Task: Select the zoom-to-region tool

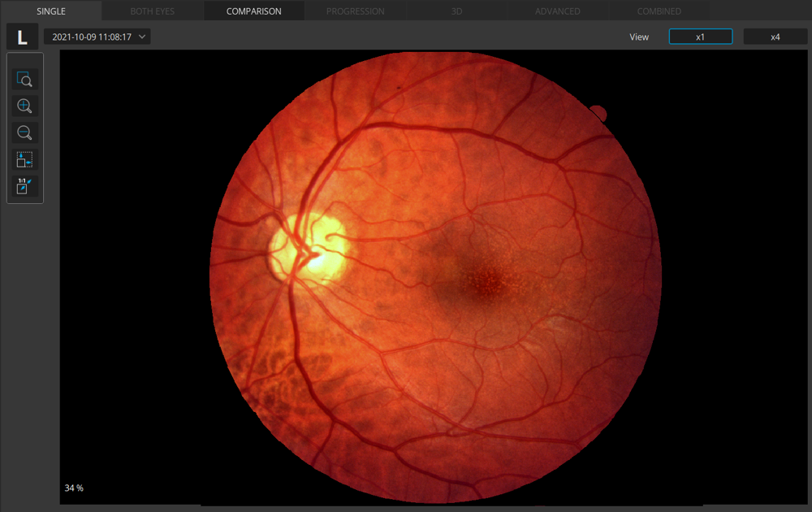Action: tap(24, 80)
